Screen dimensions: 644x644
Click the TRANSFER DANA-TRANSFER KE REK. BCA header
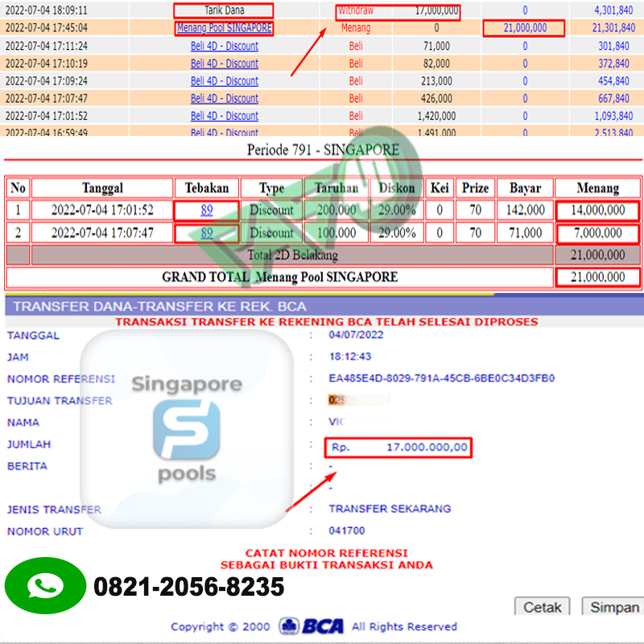tap(159, 307)
